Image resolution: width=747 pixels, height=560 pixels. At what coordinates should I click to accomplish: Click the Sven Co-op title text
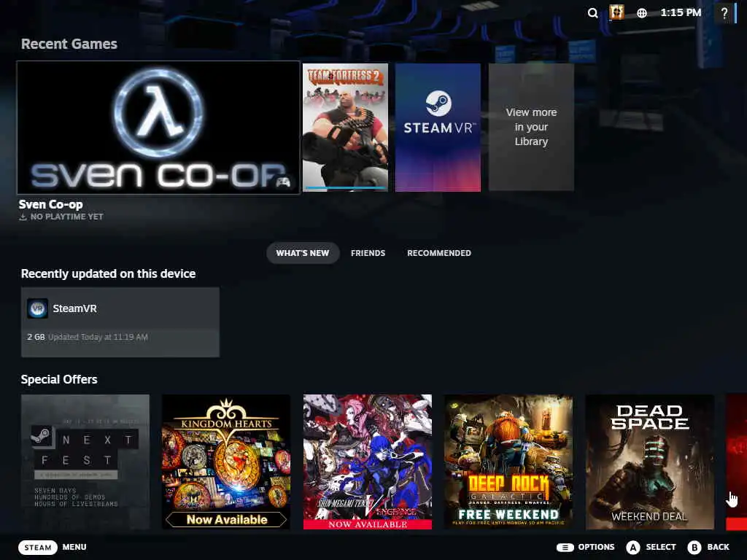click(x=50, y=204)
